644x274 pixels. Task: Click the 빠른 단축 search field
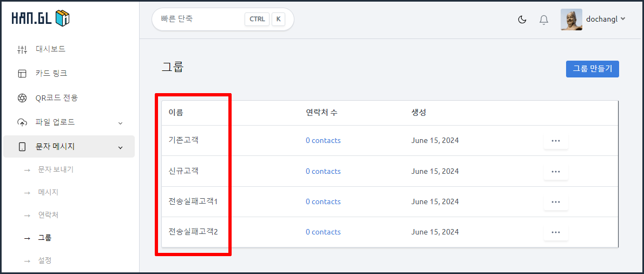(x=223, y=19)
